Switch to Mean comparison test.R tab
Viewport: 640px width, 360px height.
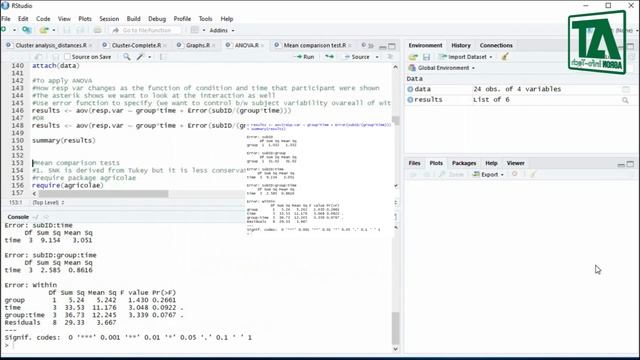314,45
